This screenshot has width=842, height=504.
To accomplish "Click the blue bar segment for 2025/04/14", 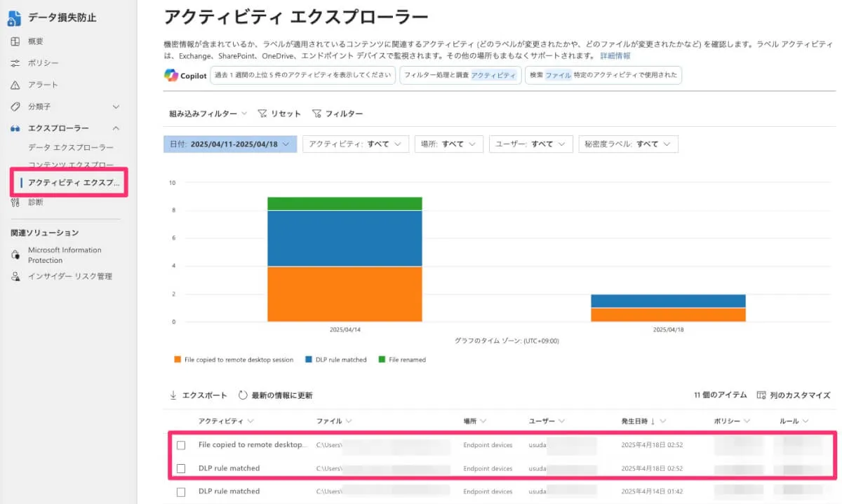I will (x=345, y=238).
